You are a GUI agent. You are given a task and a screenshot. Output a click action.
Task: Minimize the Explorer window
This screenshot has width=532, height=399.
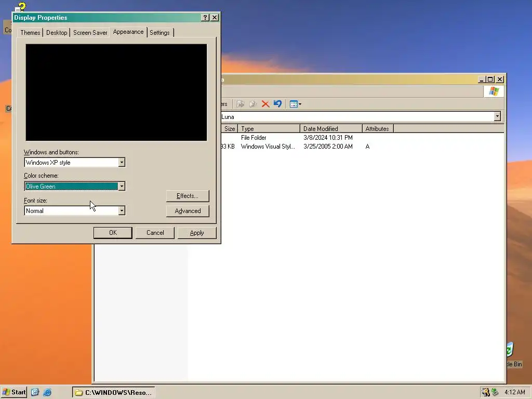point(482,79)
